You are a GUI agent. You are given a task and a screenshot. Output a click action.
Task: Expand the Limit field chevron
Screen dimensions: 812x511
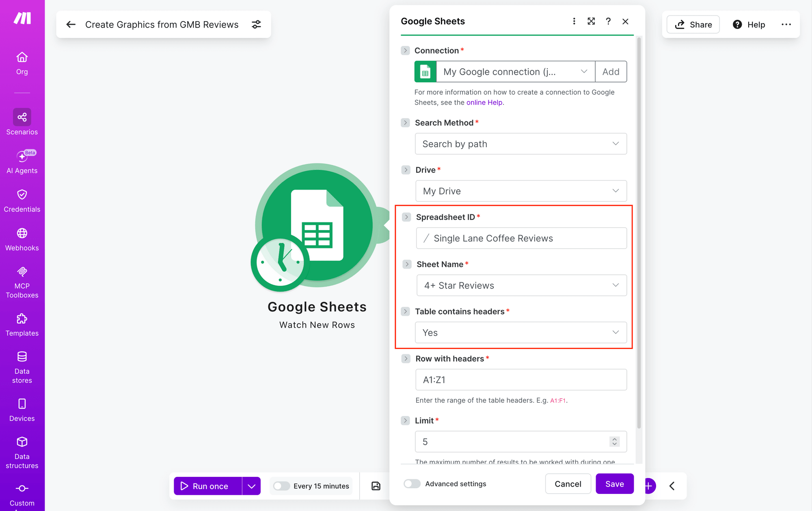[405, 420]
